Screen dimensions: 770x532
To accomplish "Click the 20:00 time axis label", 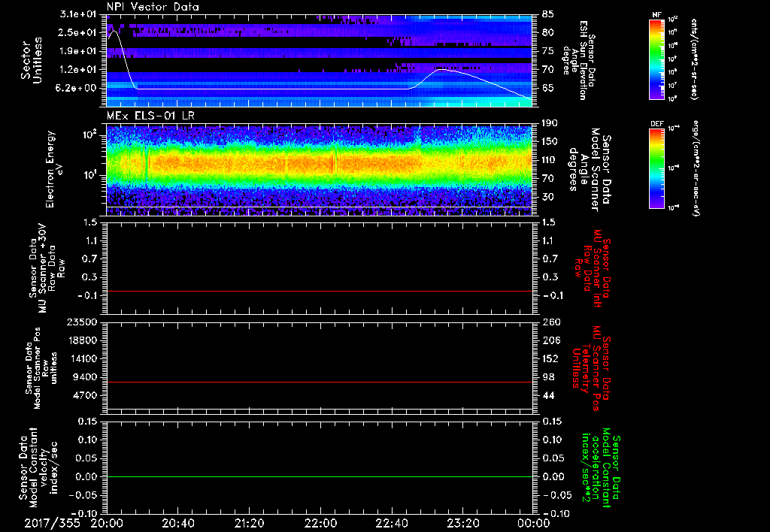I will [x=107, y=523].
